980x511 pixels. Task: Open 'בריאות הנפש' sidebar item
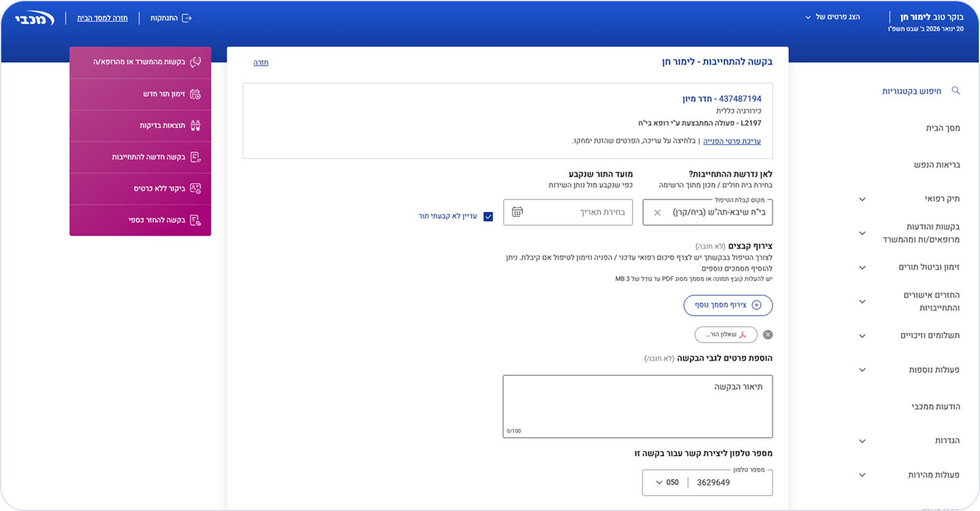[936, 165]
